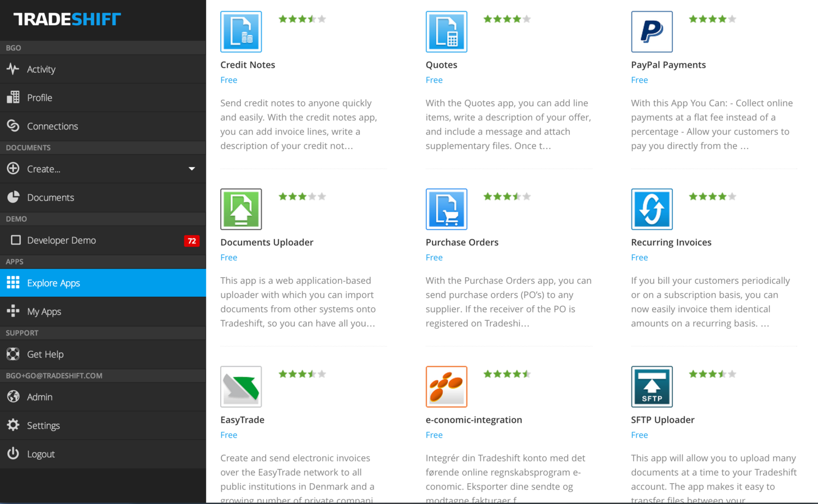Viewport: 818px width, 504px height.
Task: Click the PayPal Payments description text
Action: click(712, 124)
